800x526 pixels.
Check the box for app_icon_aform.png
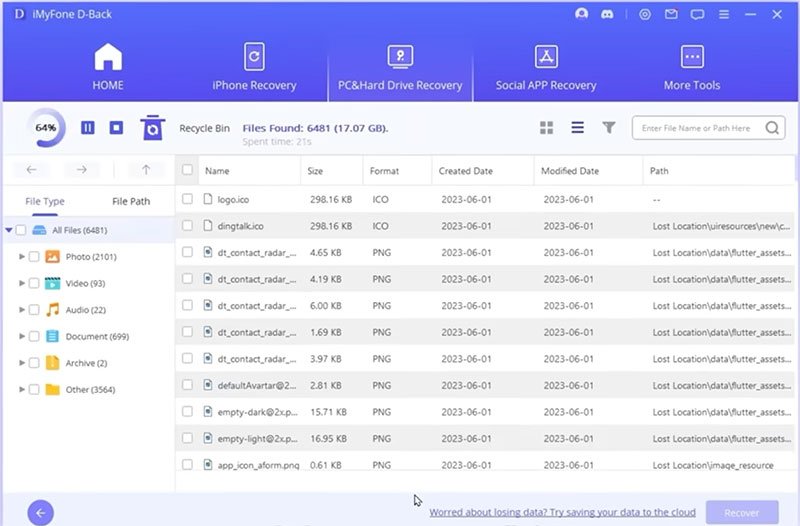click(x=187, y=464)
